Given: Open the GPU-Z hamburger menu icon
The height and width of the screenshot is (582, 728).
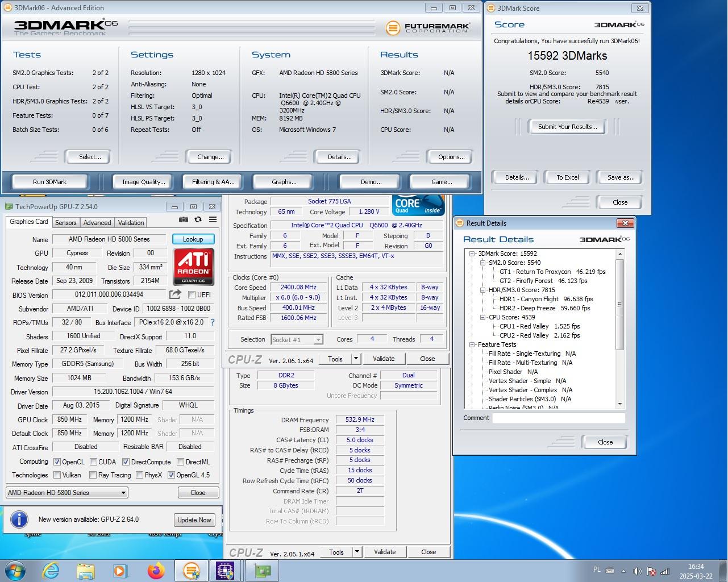Looking at the screenshot, I should (213, 220).
